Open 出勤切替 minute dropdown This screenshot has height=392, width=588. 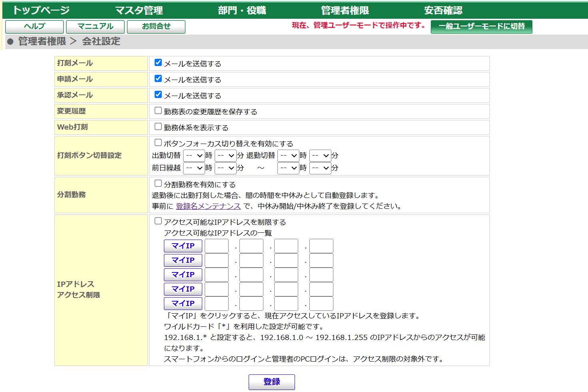tap(225, 156)
